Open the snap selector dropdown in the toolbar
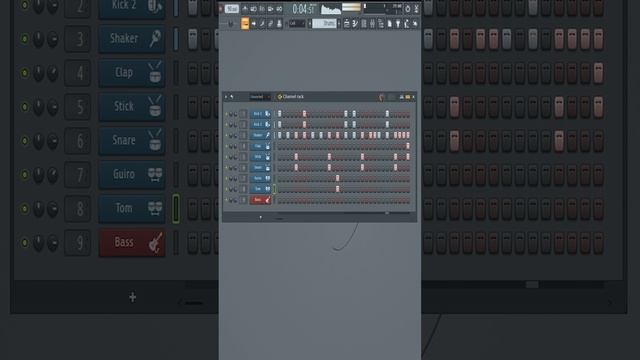This screenshot has height=360, width=640. point(297,24)
